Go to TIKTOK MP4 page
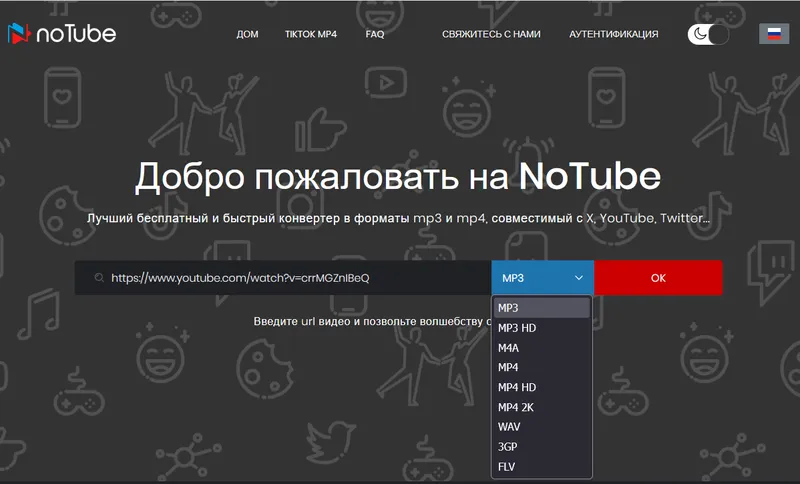 311,34
